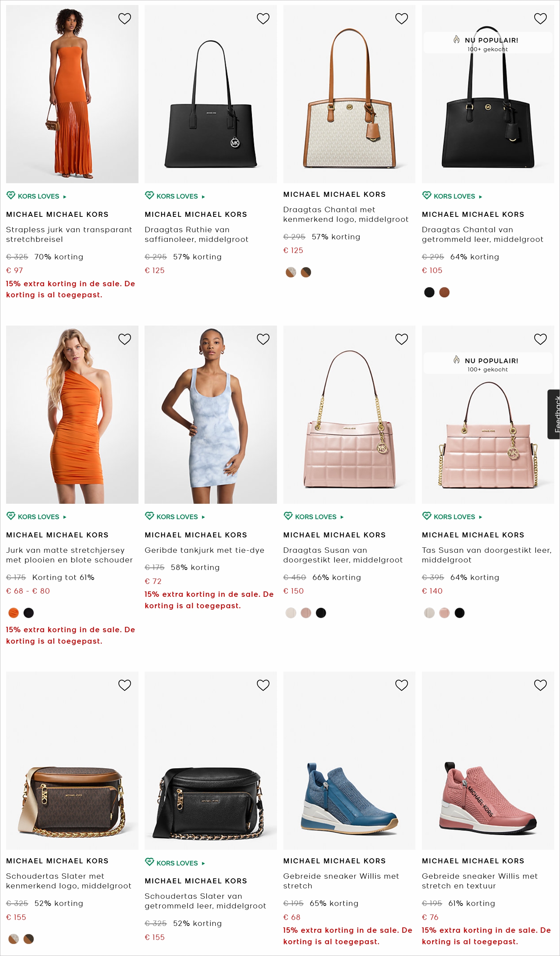Open Draagtas Ruthie van saffianoleer product link
560x956 pixels.
pos(196,234)
